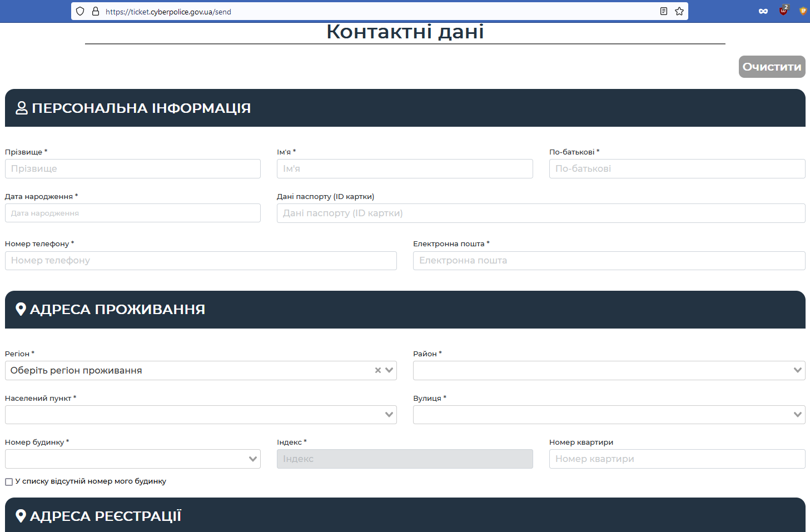810x532 pixels.
Task: Focus the Номер телефону input field
Action: 201,261
